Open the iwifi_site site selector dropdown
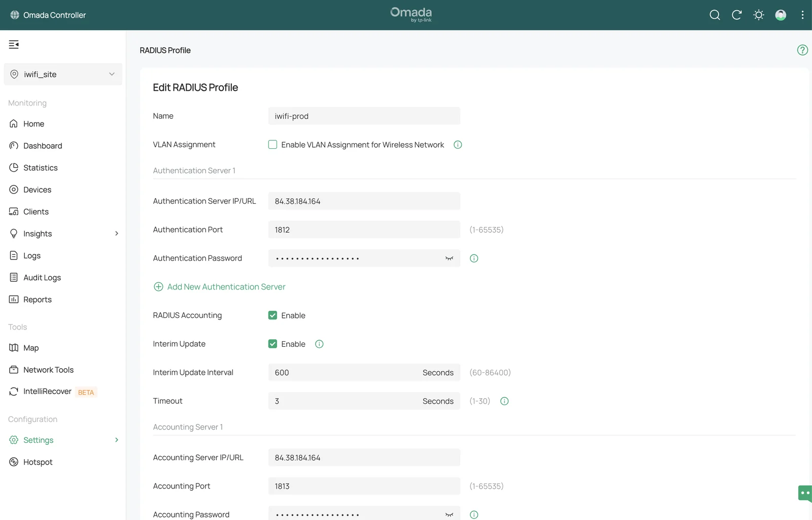 pyautogui.click(x=63, y=74)
